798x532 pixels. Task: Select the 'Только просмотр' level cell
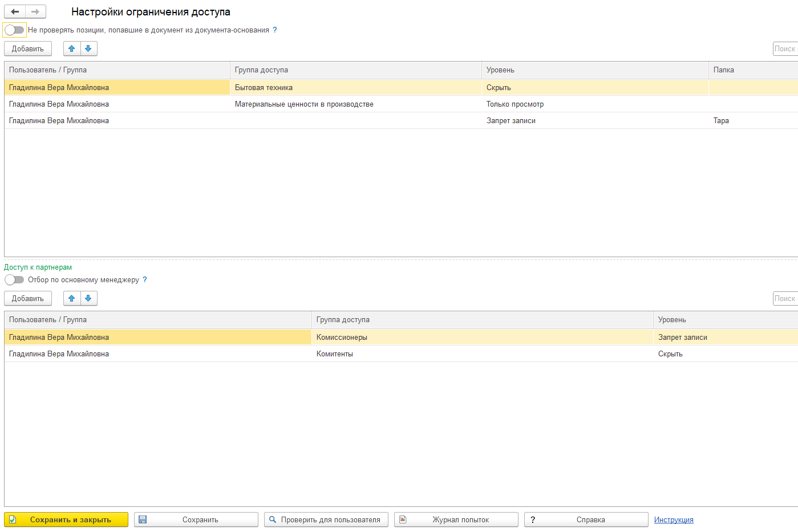[x=595, y=104]
